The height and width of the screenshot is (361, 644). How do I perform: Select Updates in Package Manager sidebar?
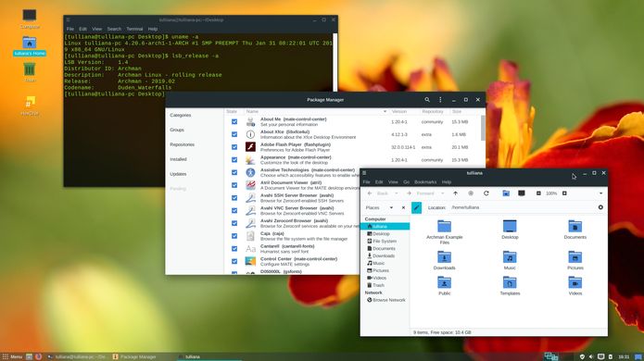(x=178, y=174)
